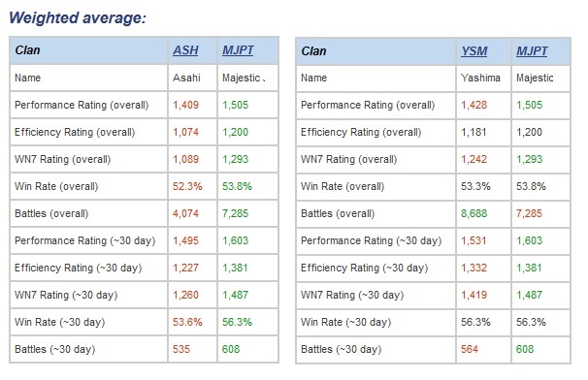Click the left table Clan header cell
The width and height of the screenshot is (588, 380).
(x=89, y=50)
